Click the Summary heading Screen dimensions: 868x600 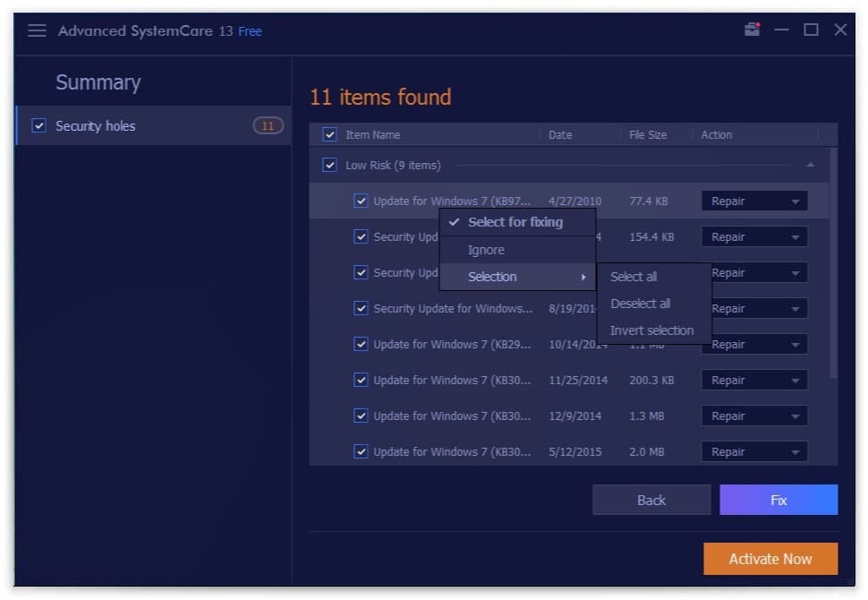[98, 82]
